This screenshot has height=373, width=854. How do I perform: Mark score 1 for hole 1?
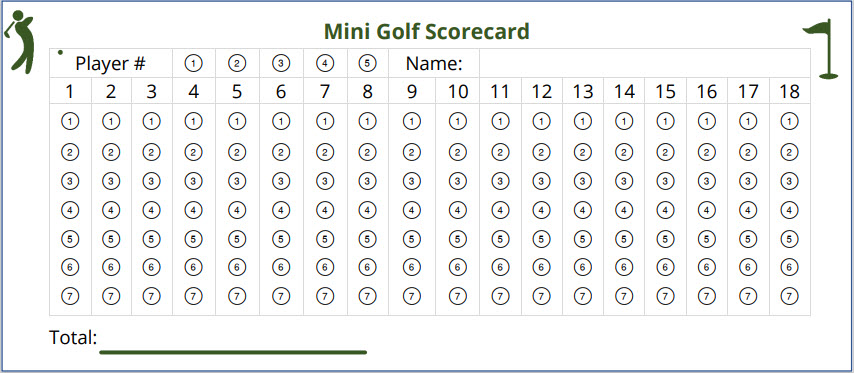point(70,121)
